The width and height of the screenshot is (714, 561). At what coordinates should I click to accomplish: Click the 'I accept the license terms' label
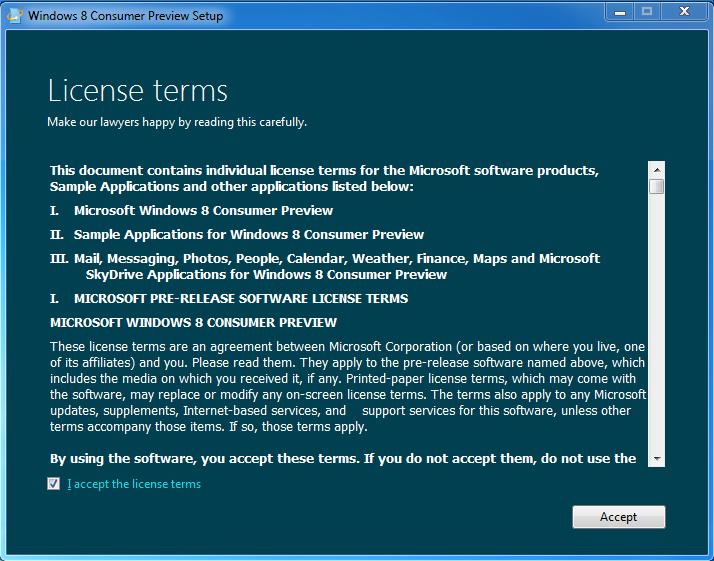click(x=134, y=484)
